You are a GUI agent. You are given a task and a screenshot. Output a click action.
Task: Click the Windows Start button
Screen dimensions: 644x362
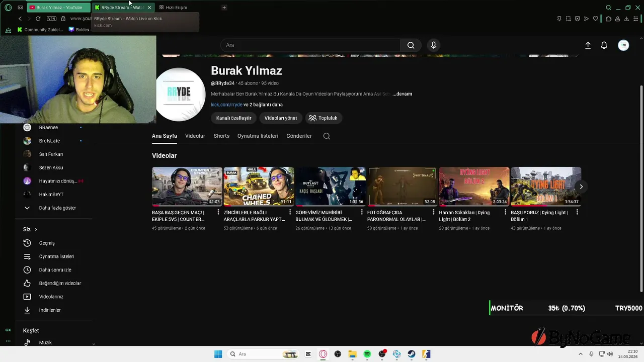(x=218, y=354)
